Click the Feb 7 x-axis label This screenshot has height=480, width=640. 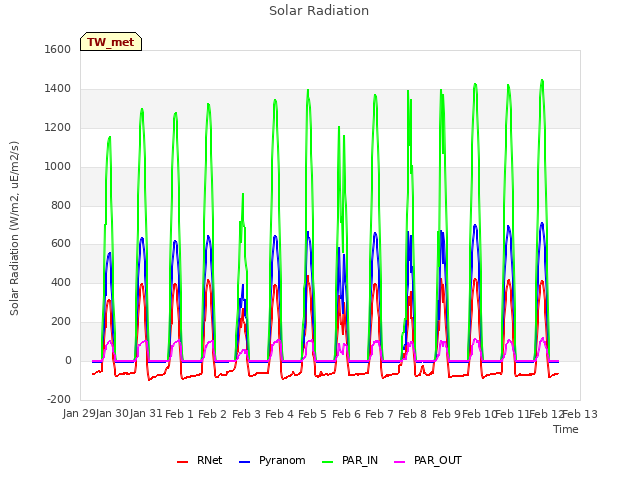tap(379, 414)
